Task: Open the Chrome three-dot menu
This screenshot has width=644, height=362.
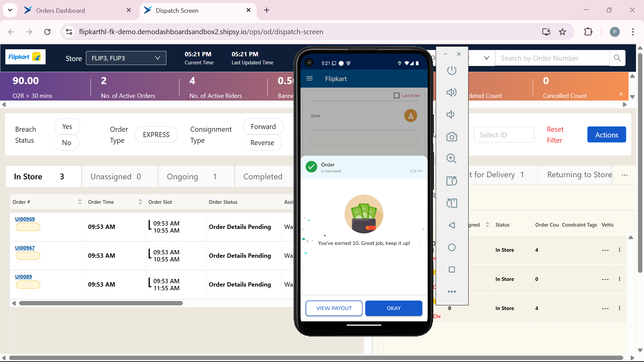Action: (633, 32)
